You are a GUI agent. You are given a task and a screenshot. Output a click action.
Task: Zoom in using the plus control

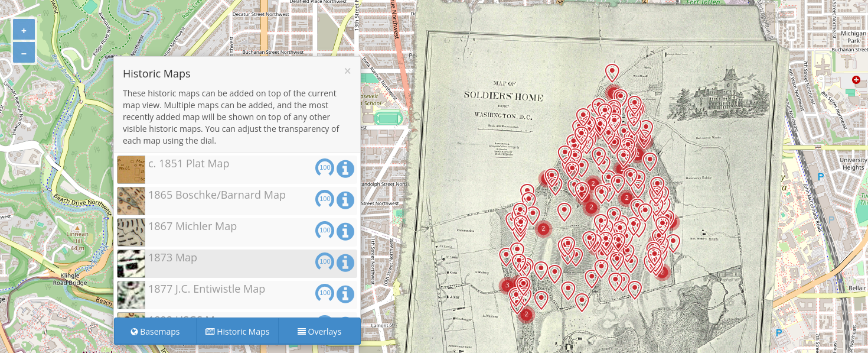[24, 29]
